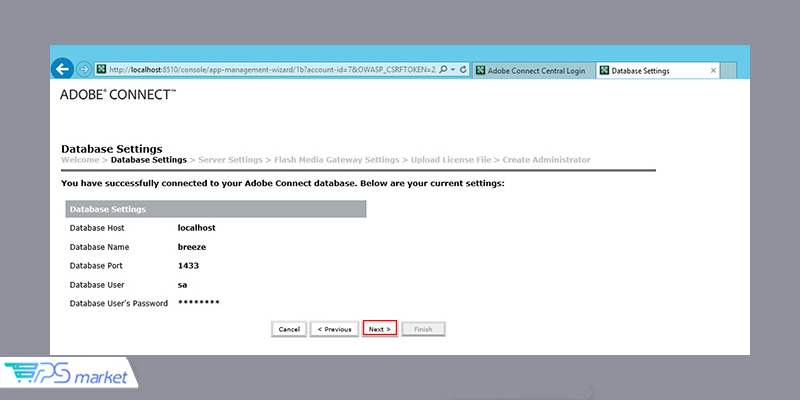Open the address bar dropdown arrow
This screenshot has height=400, width=800.
click(x=452, y=70)
